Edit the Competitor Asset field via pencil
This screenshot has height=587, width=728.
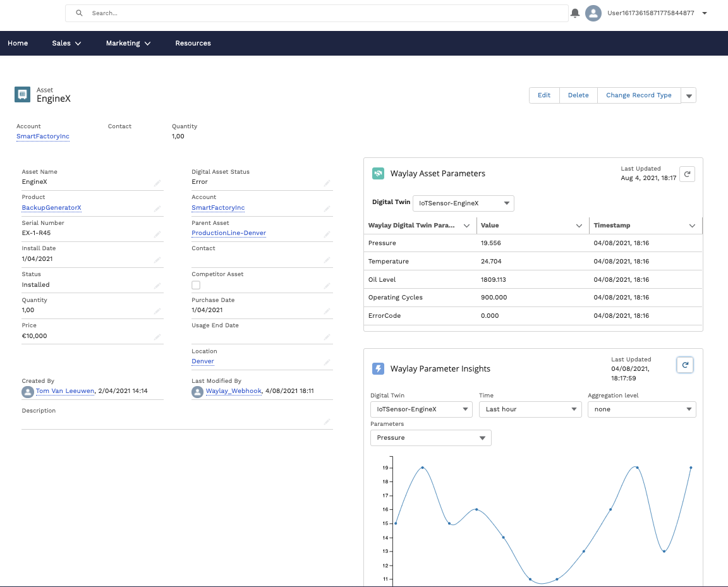(x=327, y=286)
